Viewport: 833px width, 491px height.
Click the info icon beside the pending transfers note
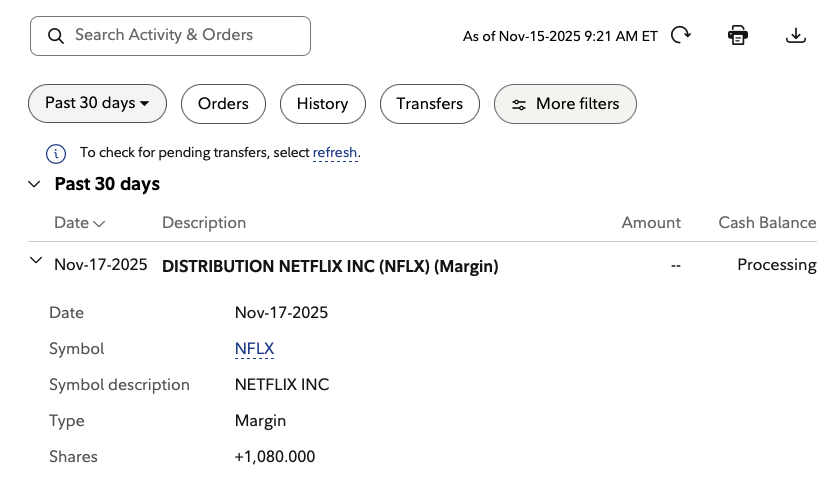tap(56, 154)
